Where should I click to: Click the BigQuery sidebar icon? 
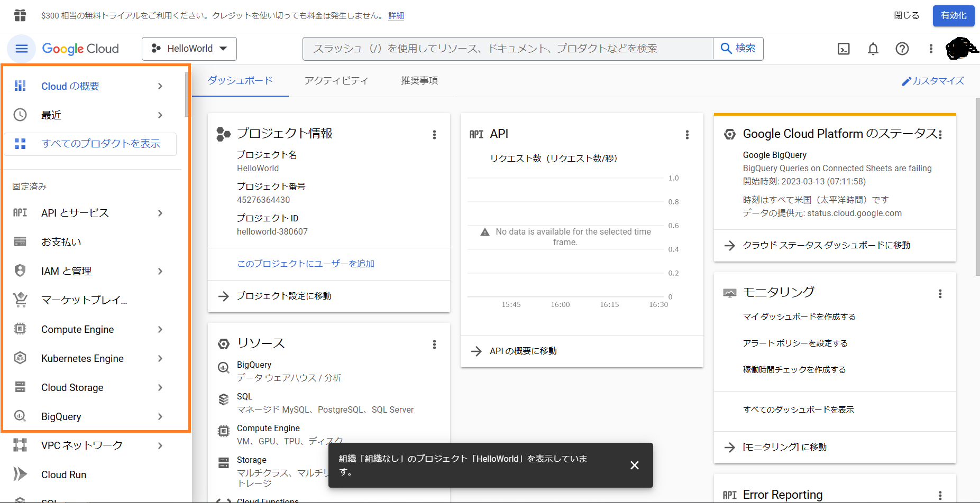click(x=20, y=416)
